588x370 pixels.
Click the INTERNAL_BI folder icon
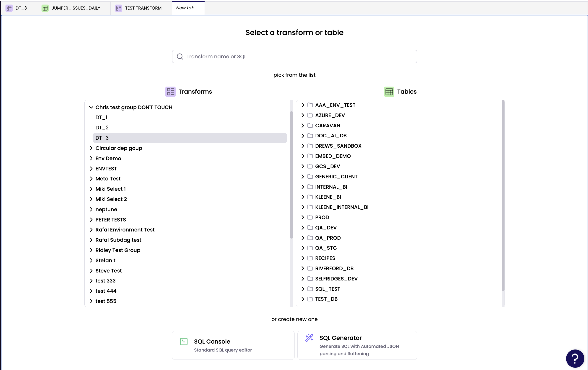(x=310, y=187)
